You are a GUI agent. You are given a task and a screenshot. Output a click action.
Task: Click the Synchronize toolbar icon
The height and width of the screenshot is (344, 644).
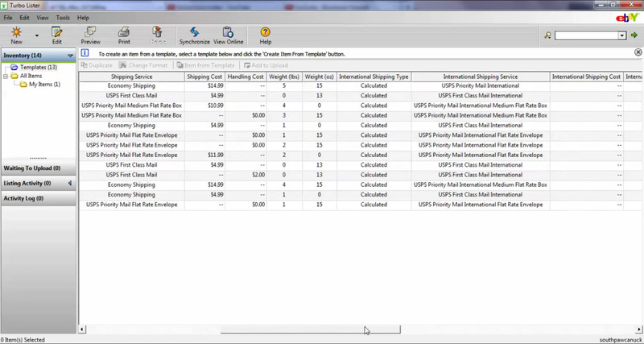click(x=194, y=35)
